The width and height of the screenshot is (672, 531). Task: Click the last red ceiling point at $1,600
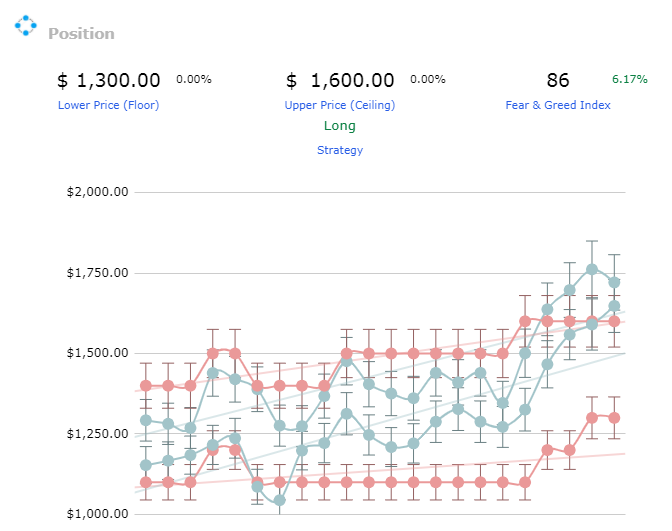[614, 321]
